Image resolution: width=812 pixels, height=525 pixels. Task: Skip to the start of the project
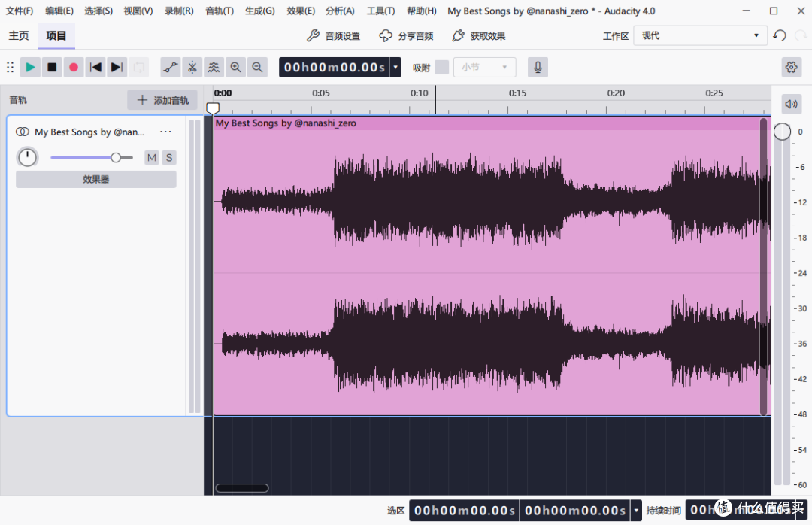click(95, 68)
